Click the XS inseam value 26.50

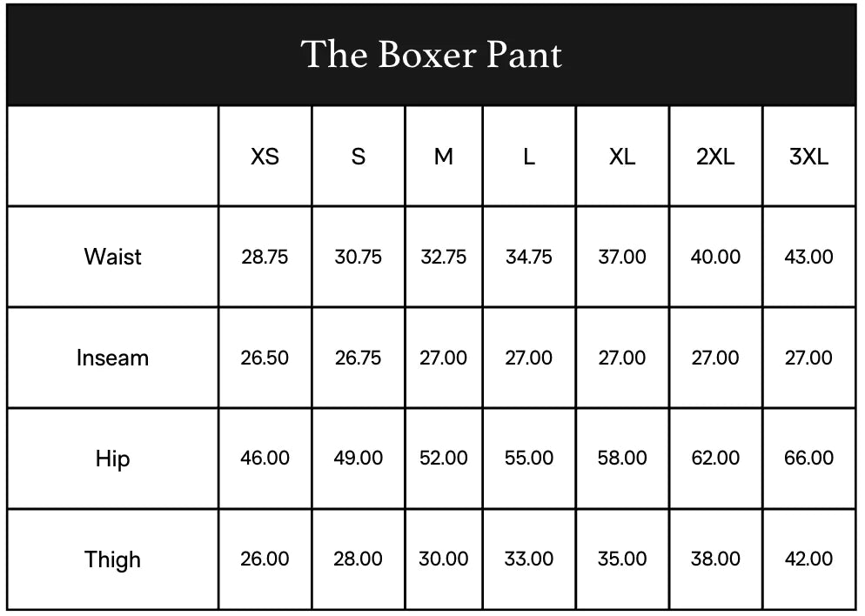[x=265, y=358]
